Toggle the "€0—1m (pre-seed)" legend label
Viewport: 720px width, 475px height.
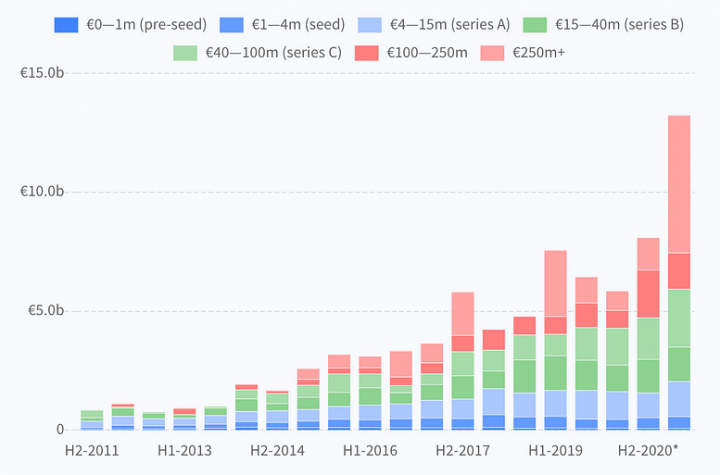tap(145, 23)
